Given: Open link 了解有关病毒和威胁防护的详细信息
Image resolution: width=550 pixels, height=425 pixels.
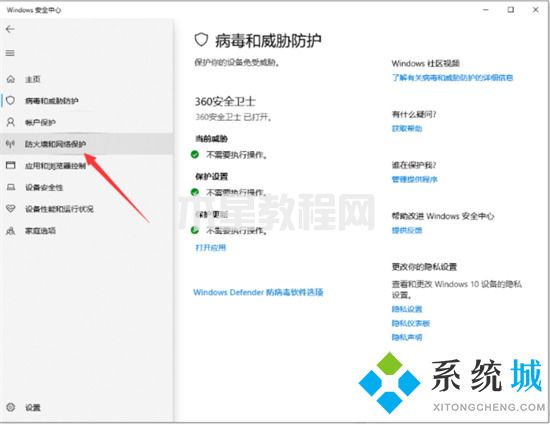Looking at the screenshot, I should tap(452, 77).
